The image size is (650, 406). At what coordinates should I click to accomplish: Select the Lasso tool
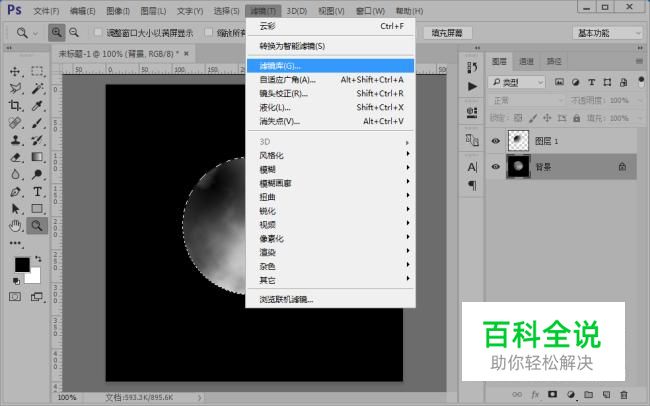15,88
